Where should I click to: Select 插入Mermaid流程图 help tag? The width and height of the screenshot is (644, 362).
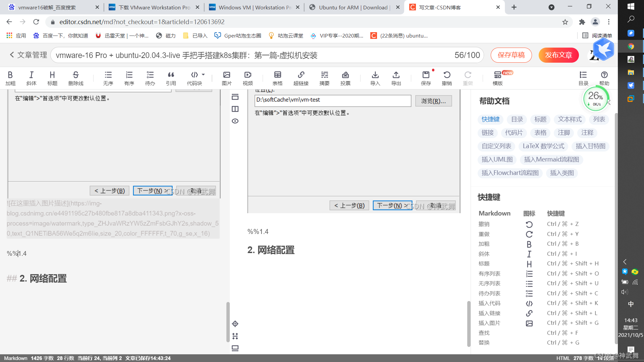tap(551, 160)
